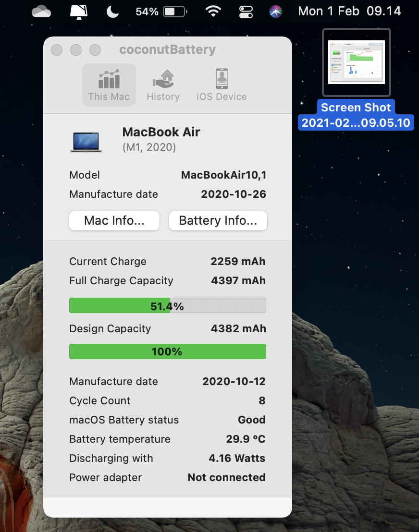This screenshot has width=419, height=532.
Task: Select the Screen Shot desktop file thumbnail
Action: [357, 62]
